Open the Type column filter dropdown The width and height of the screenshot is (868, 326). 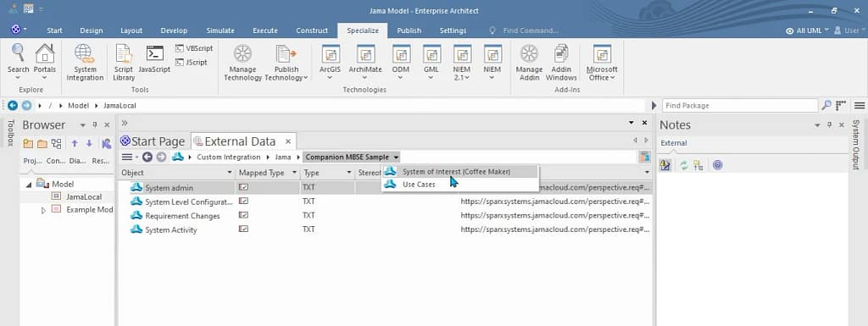[348, 173]
